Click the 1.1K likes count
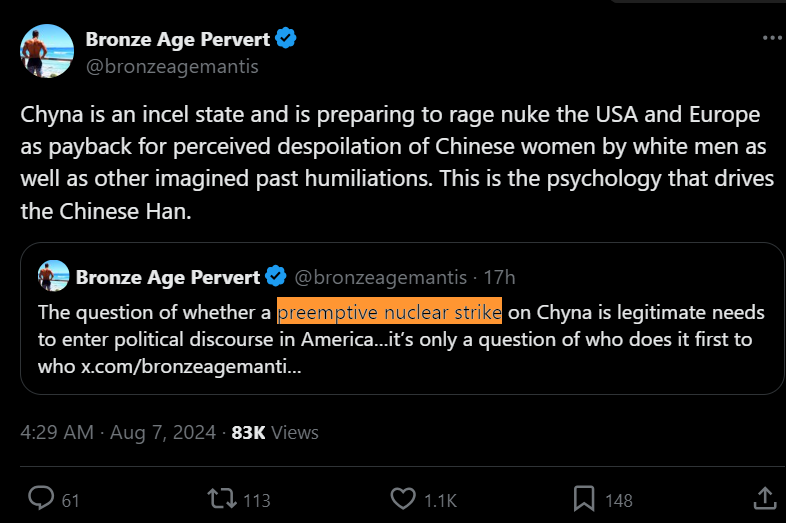 pyautogui.click(x=440, y=499)
